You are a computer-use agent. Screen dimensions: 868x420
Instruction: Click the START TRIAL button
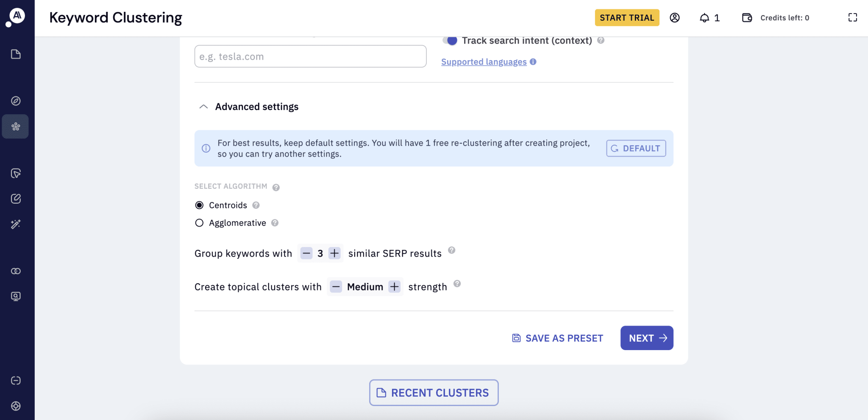tap(626, 18)
